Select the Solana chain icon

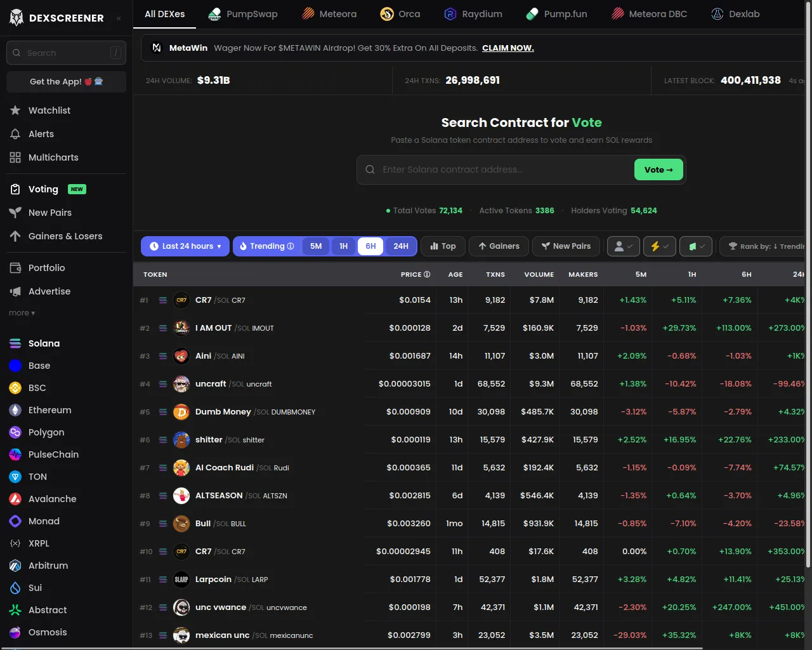click(15, 343)
